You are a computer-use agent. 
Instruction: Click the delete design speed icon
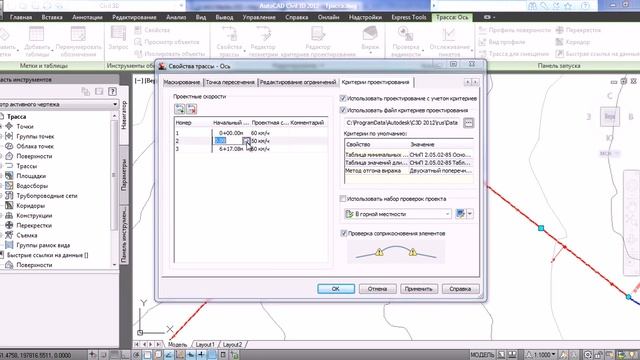pos(191,109)
